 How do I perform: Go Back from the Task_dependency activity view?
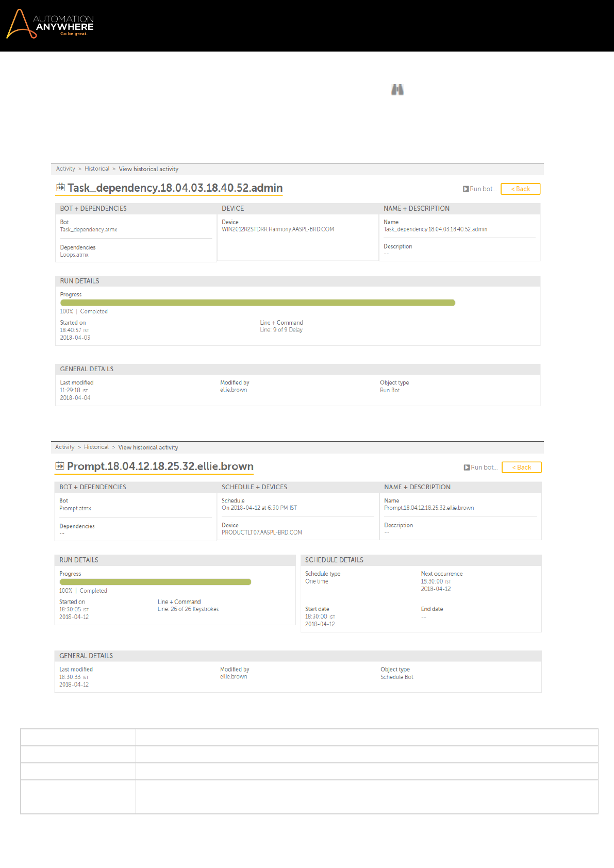520,189
